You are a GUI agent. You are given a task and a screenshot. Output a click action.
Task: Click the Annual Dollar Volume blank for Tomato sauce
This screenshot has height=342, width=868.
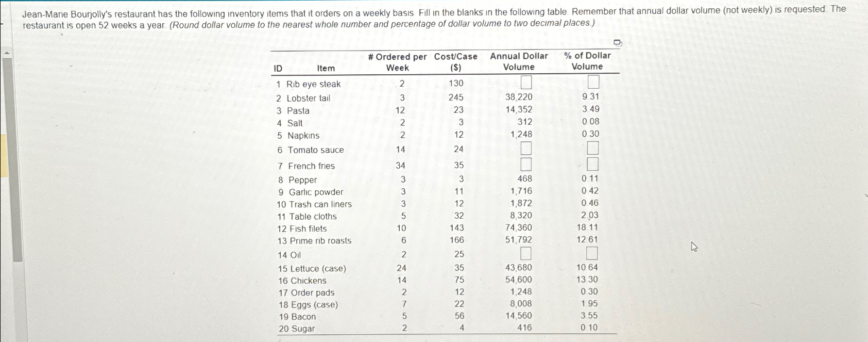pos(526,149)
